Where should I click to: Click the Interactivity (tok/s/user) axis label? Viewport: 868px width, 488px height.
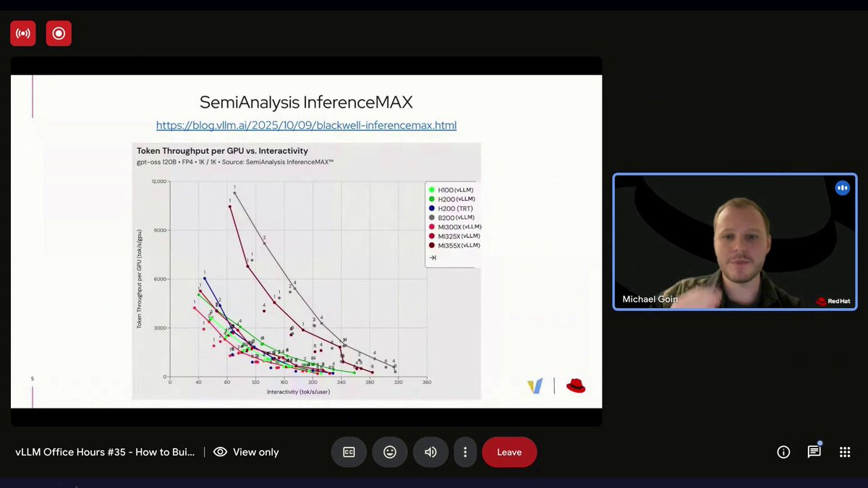point(298,392)
